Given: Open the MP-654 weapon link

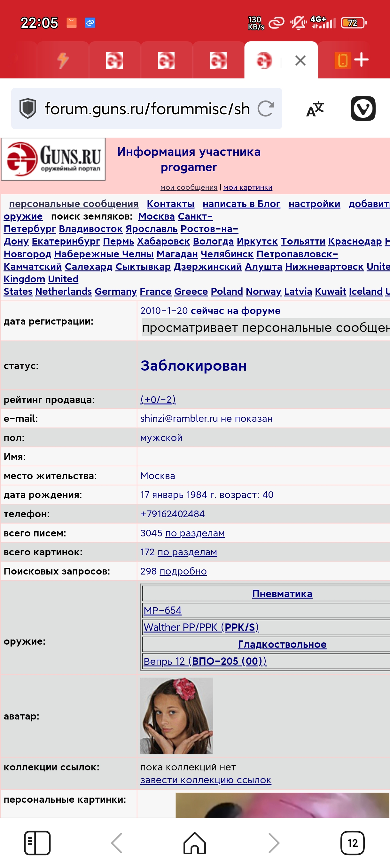Looking at the screenshot, I should point(162,611).
